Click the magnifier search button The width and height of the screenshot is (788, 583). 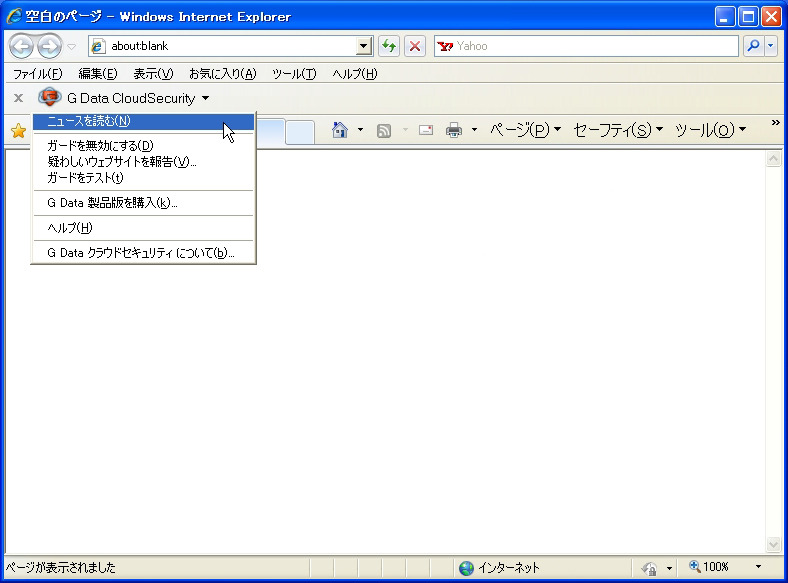point(753,46)
